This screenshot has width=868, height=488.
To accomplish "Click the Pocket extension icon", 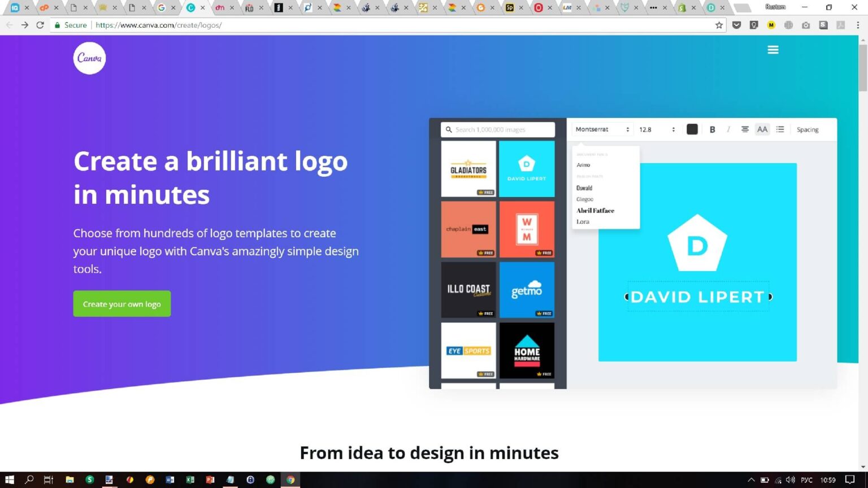I will tap(736, 25).
